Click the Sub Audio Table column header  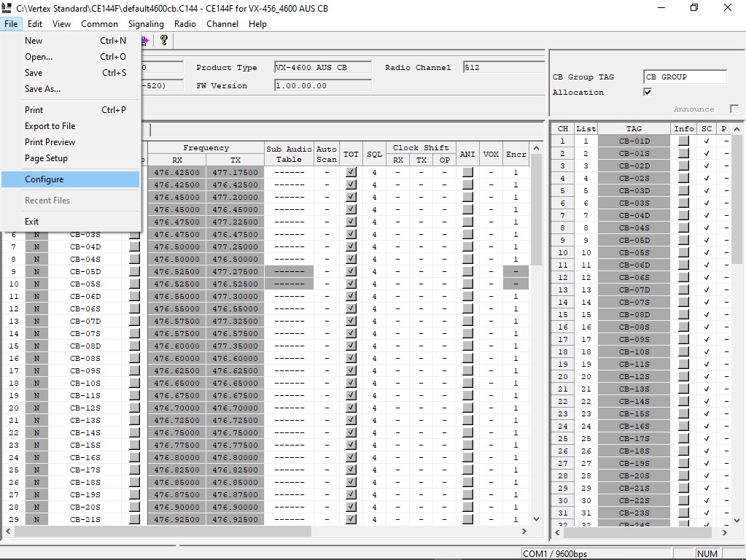click(290, 154)
